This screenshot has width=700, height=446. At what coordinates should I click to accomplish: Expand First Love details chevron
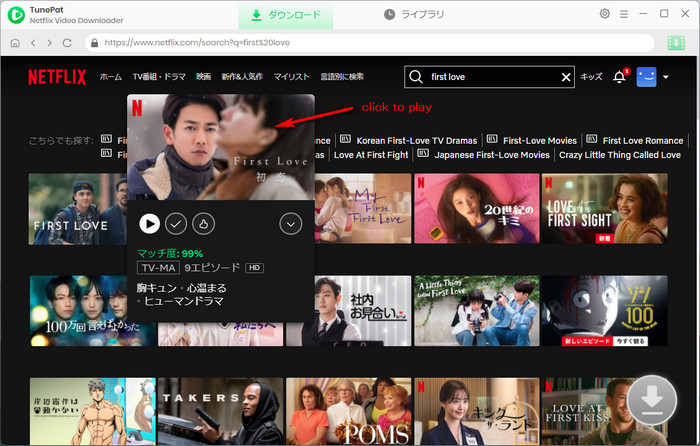(x=291, y=224)
